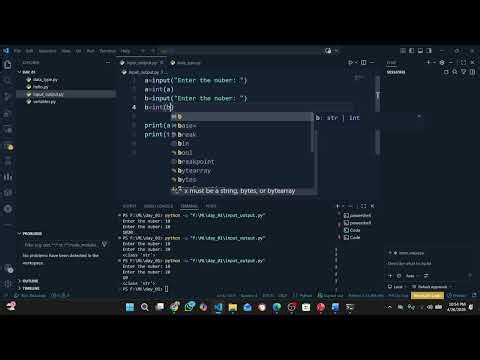Image resolution: width=480 pixels, height=360 pixels.
Task: Switch to the second editor tab data_type.py
Action: point(186,63)
